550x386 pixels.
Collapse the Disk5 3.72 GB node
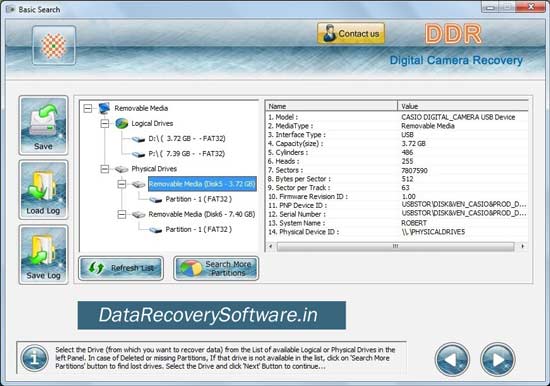coord(121,184)
